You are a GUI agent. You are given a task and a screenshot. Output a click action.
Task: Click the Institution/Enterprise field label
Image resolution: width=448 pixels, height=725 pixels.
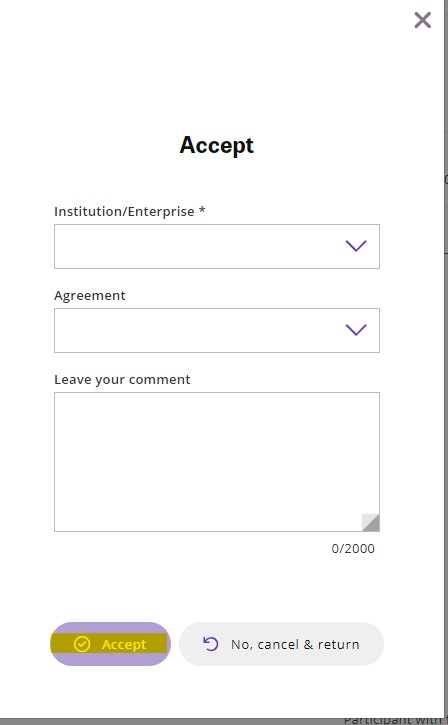coord(124,211)
